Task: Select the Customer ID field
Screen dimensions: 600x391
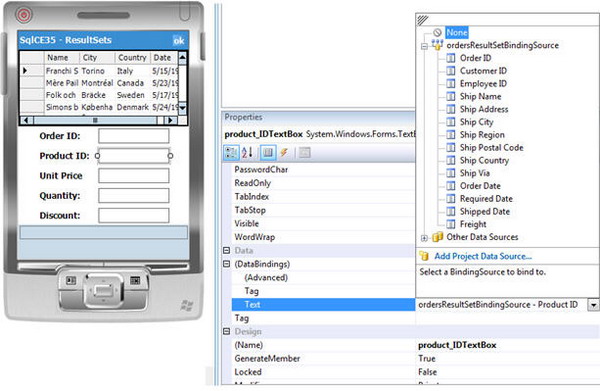Action: (x=483, y=71)
